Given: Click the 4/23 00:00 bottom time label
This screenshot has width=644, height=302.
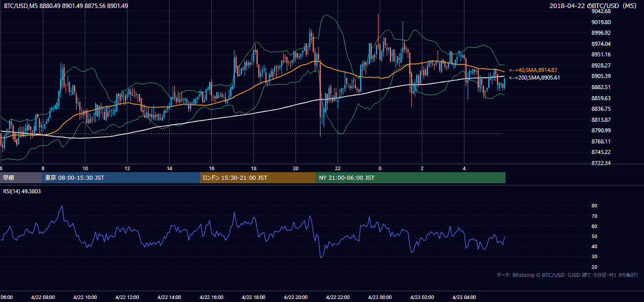Looking at the screenshot, I should (379, 297).
